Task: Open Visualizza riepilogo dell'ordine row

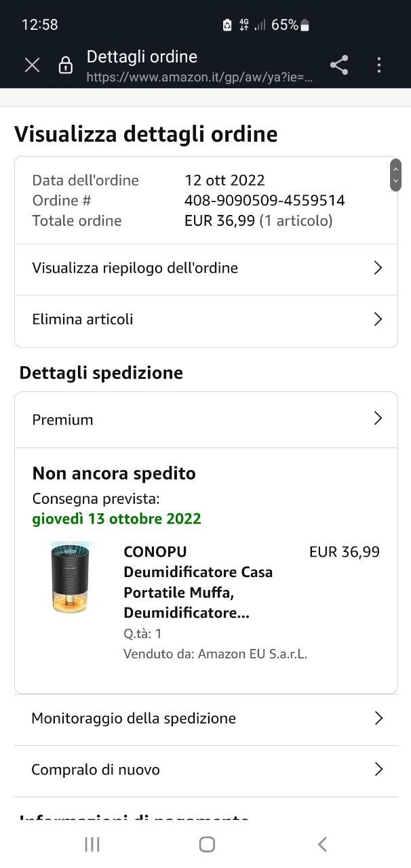Action: tap(206, 269)
